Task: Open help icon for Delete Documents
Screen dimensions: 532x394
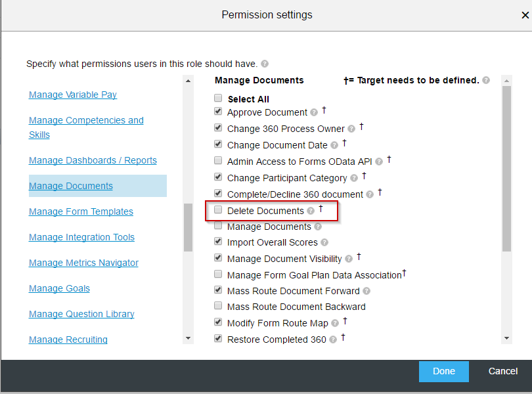Action: point(311,211)
